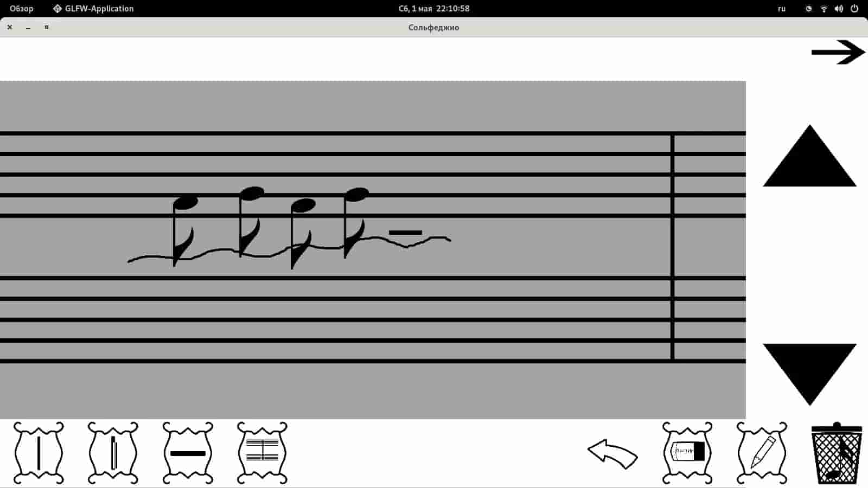Select the double barline tool
Viewport: 868px width, 488px height.
click(113, 453)
